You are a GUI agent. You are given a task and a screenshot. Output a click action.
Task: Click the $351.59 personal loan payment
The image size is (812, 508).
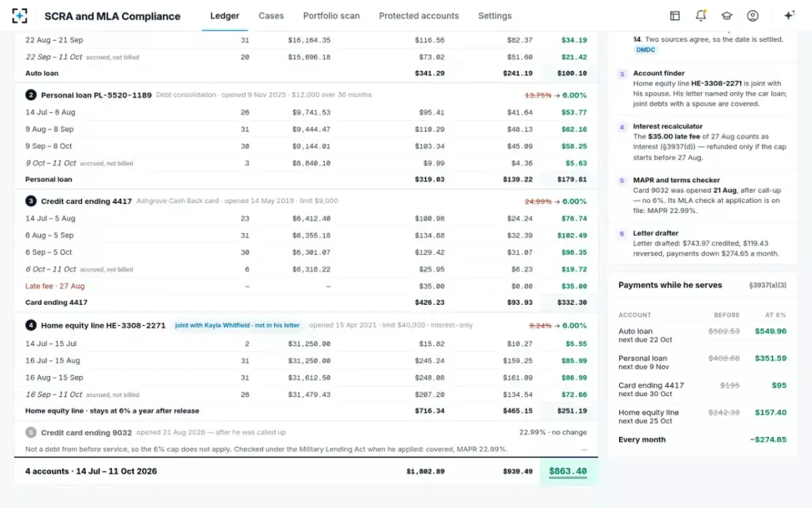pyautogui.click(x=769, y=358)
